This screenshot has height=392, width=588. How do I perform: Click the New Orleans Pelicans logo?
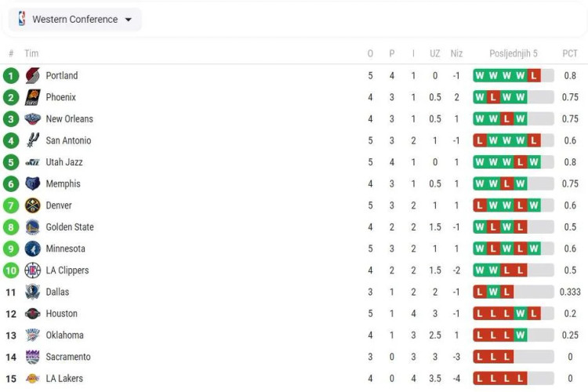pyautogui.click(x=33, y=119)
